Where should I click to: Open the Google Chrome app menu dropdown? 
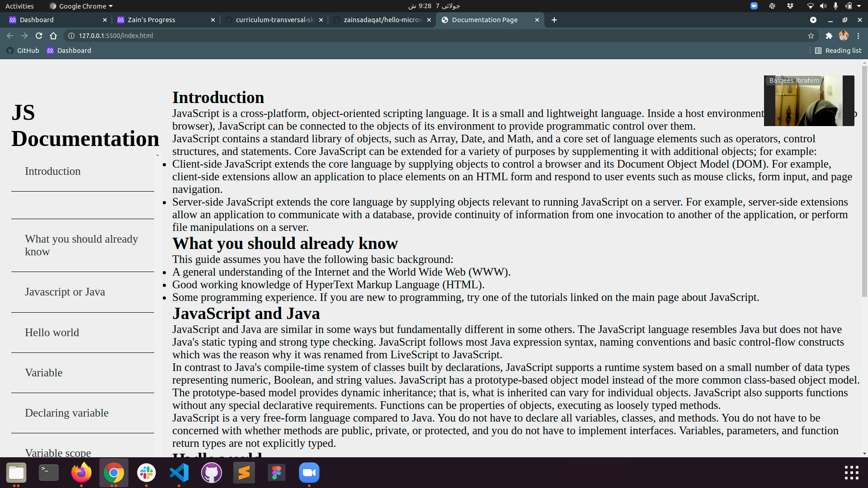click(82, 6)
